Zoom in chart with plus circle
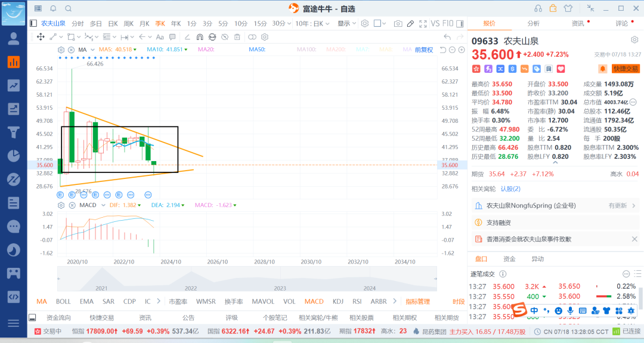This screenshot has width=644, height=343. click(462, 50)
